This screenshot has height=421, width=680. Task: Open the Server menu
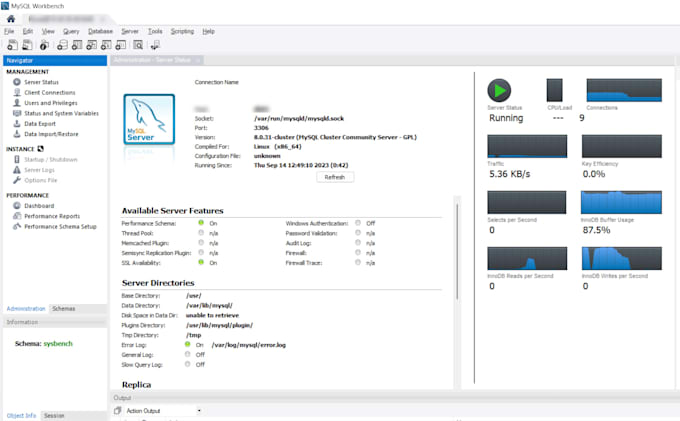tap(130, 31)
